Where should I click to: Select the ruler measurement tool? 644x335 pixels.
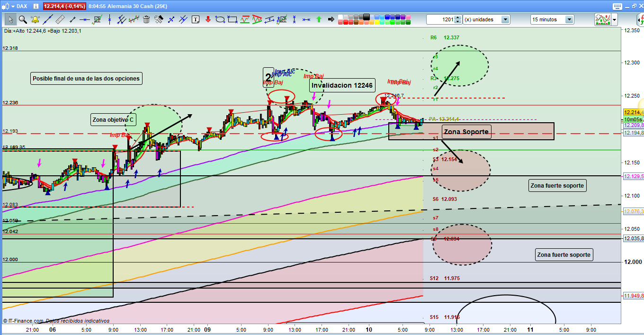click(60, 19)
